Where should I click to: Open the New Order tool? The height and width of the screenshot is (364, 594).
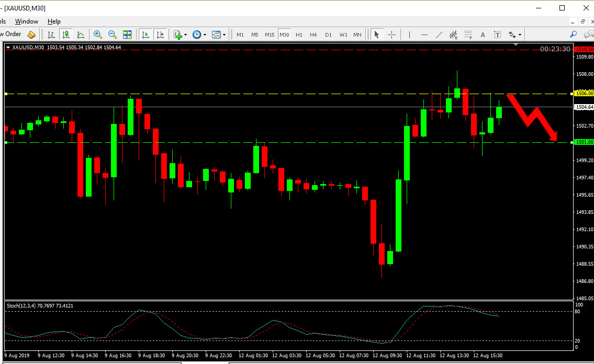(10, 34)
